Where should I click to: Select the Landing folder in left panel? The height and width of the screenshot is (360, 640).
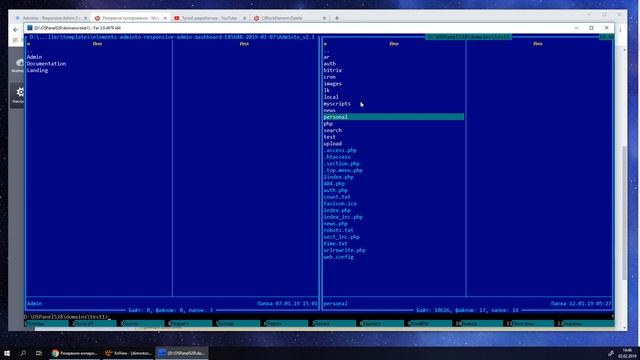point(37,70)
